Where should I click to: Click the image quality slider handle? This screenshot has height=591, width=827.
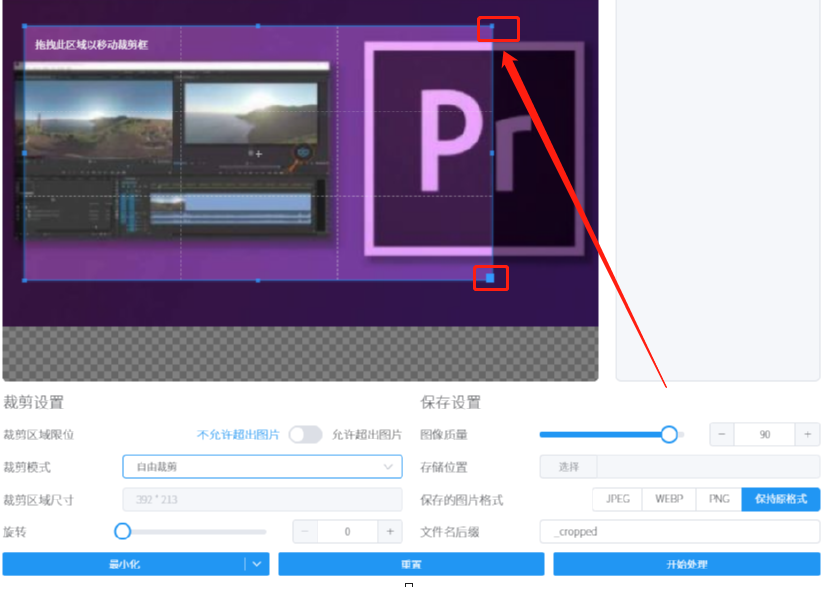pyautogui.click(x=669, y=434)
